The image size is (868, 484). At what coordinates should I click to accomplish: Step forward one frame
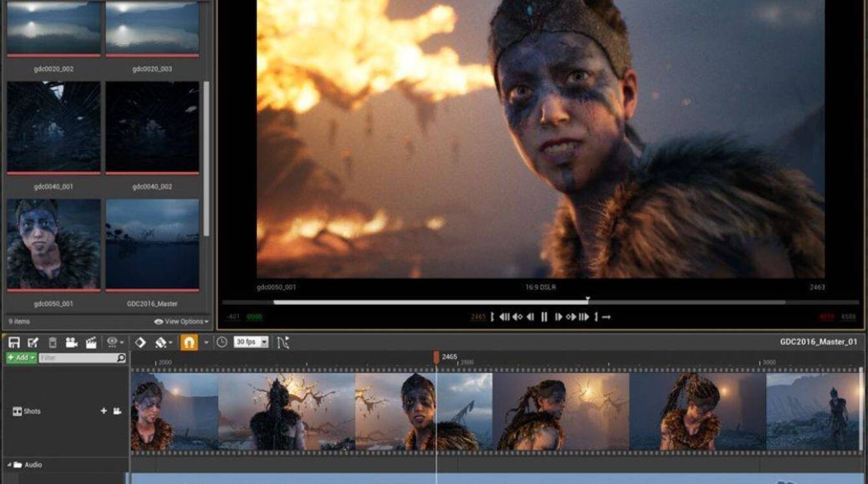click(558, 317)
